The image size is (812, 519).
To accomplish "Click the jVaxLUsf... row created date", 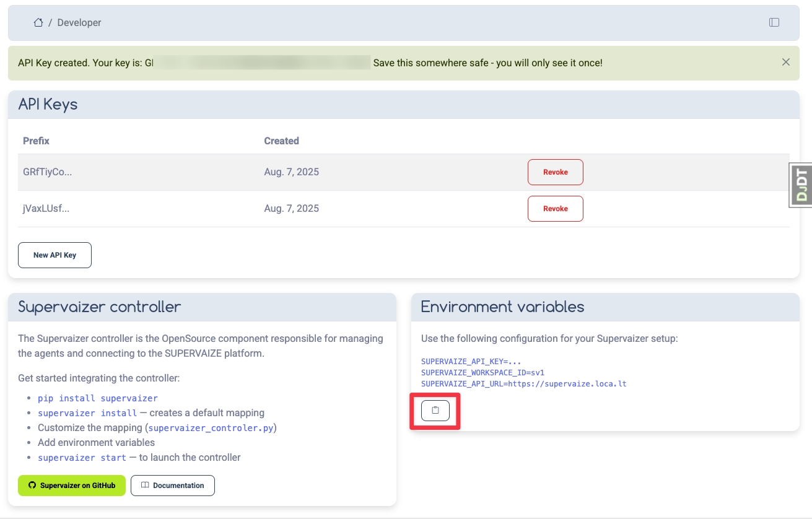I will click(x=292, y=209).
